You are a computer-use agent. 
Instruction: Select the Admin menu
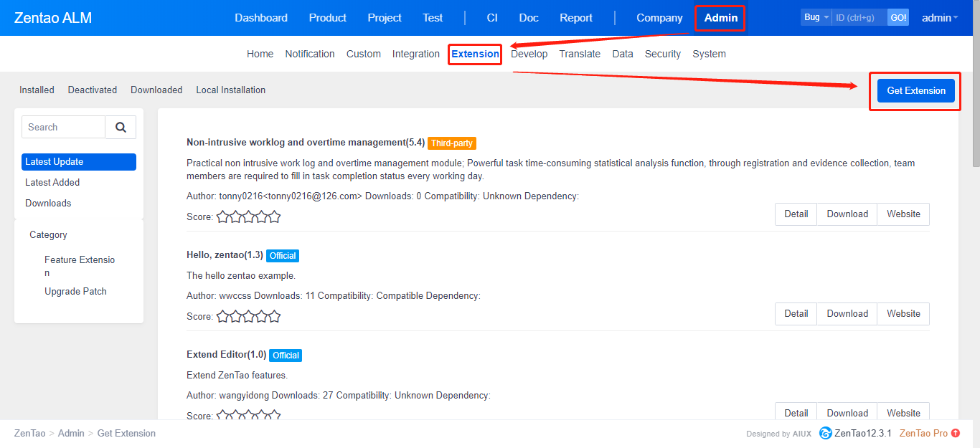coord(721,18)
